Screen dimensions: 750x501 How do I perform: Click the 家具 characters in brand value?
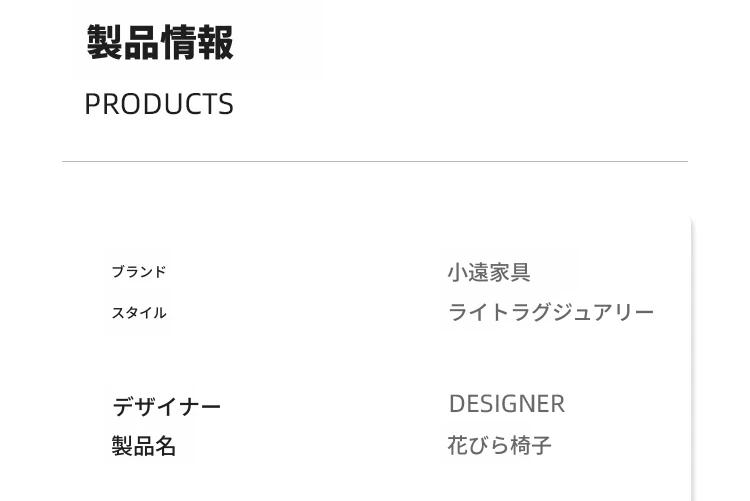[x=510, y=272]
